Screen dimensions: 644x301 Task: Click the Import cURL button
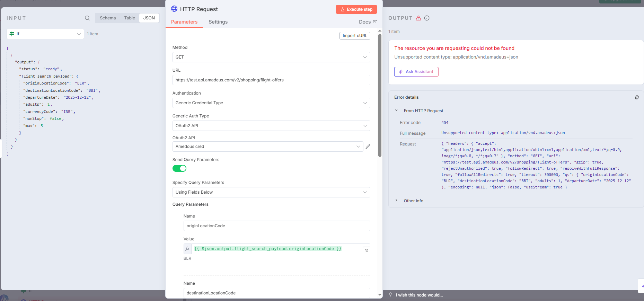pyautogui.click(x=355, y=36)
